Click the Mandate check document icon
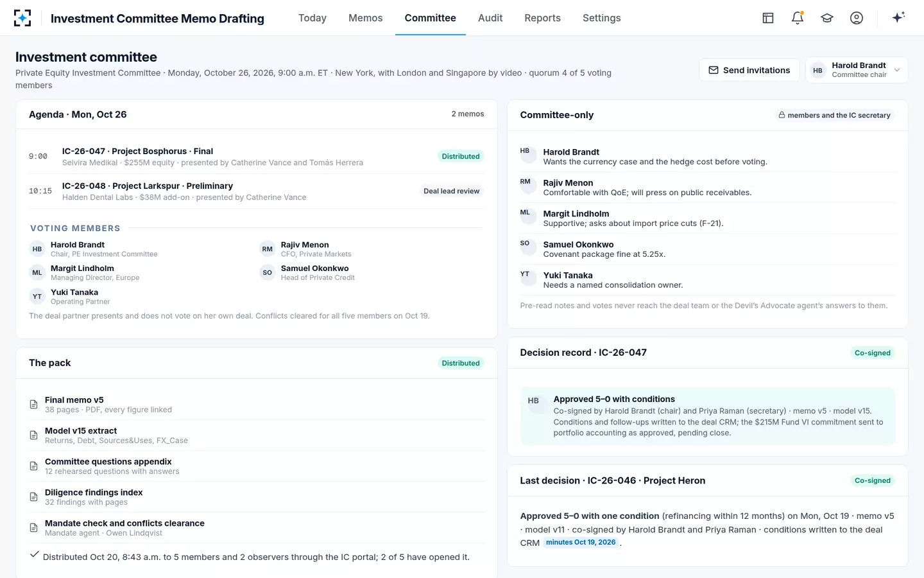This screenshot has height=578, width=924. [x=34, y=528]
